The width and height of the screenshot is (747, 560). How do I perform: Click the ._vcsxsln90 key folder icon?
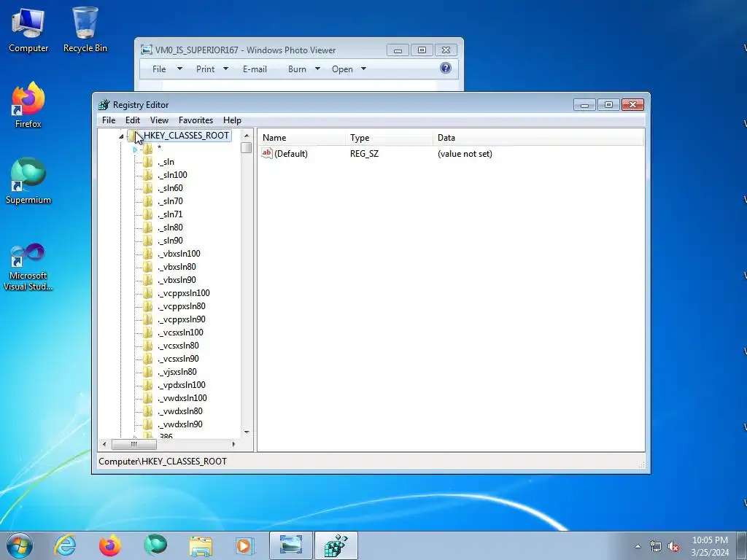point(148,359)
